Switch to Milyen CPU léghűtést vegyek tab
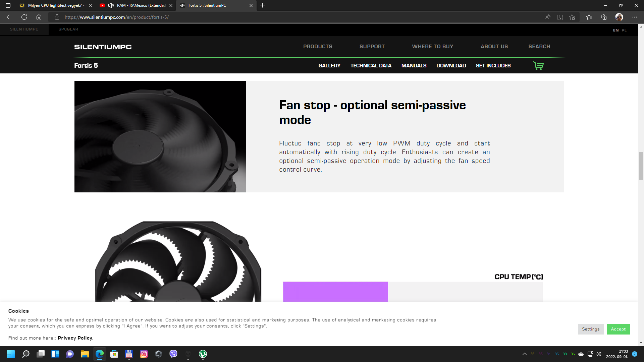This screenshot has height=362, width=644. [x=55, y=5]
